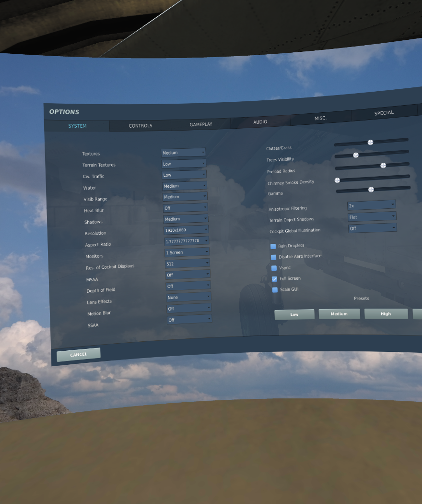The image size is (422, 504).
Task: Apply the Low preset
Action: coord(294,314)
